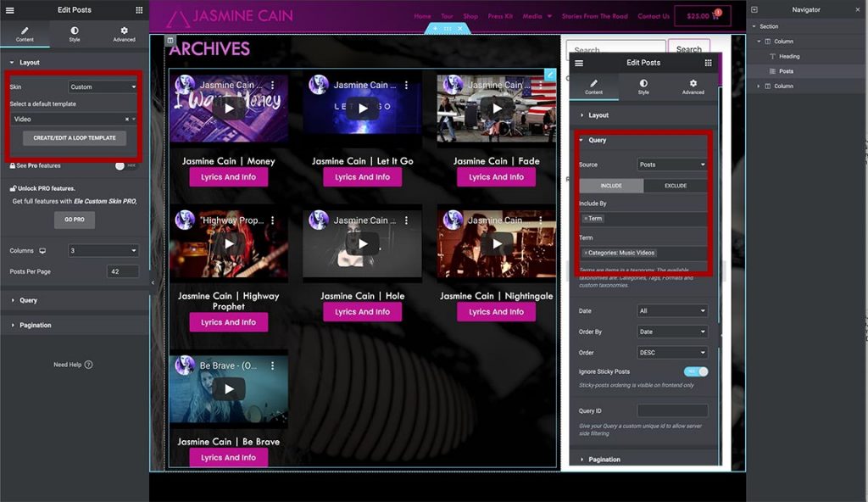
Task: Click the Posts widget edit pencil icon
Action: 549,75
